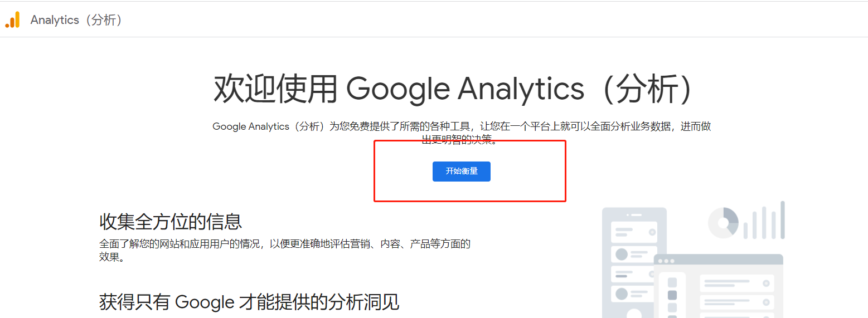
Task: Click the "Analytics（分析）" header title
Action: point(76,20)
